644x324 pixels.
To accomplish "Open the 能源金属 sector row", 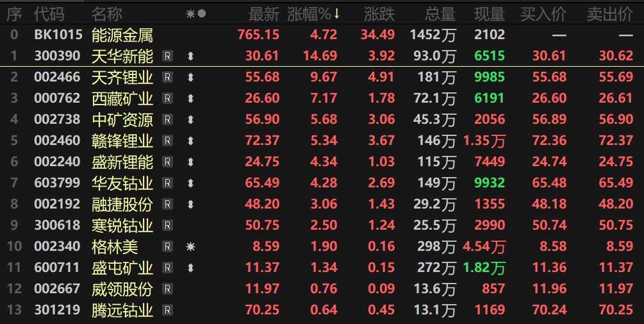I will (122, 35).
